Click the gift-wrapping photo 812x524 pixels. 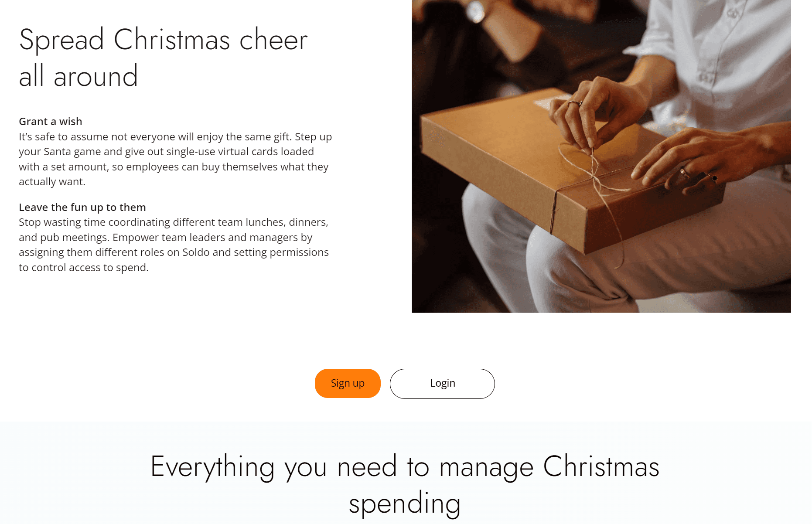[601, 156]
